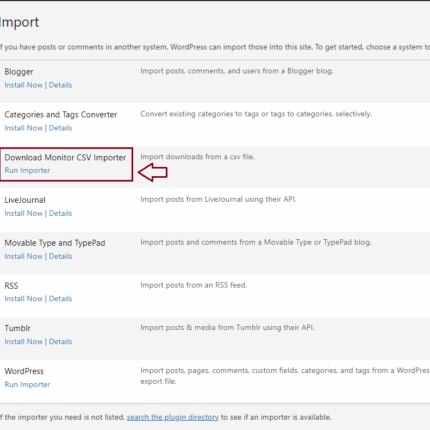Click the Blogger blog import description

237,71
